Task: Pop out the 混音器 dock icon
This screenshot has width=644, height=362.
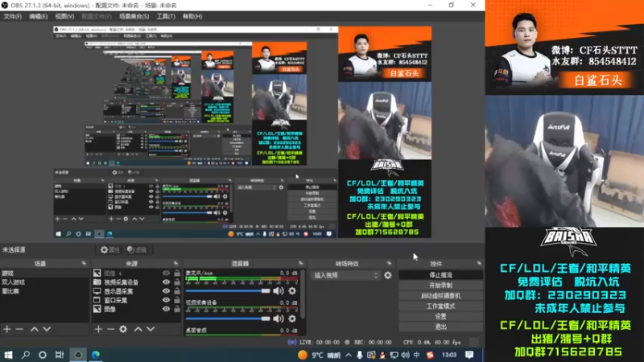Action: point(300,264)
